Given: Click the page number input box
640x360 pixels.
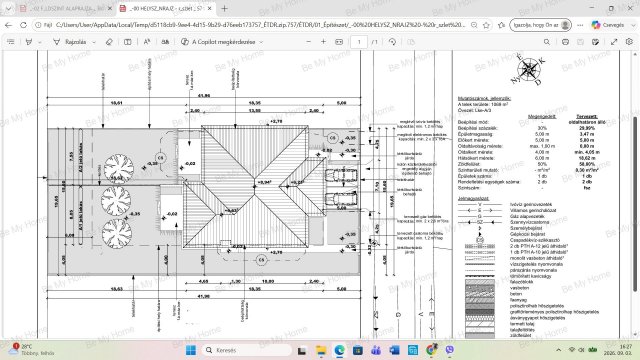Looking at the screenshot, I should click(359, 42).
